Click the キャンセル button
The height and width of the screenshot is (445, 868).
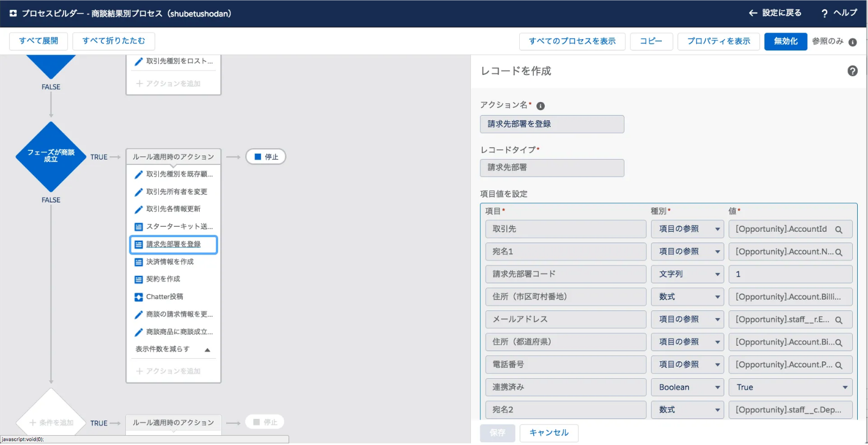pos(548,433)
